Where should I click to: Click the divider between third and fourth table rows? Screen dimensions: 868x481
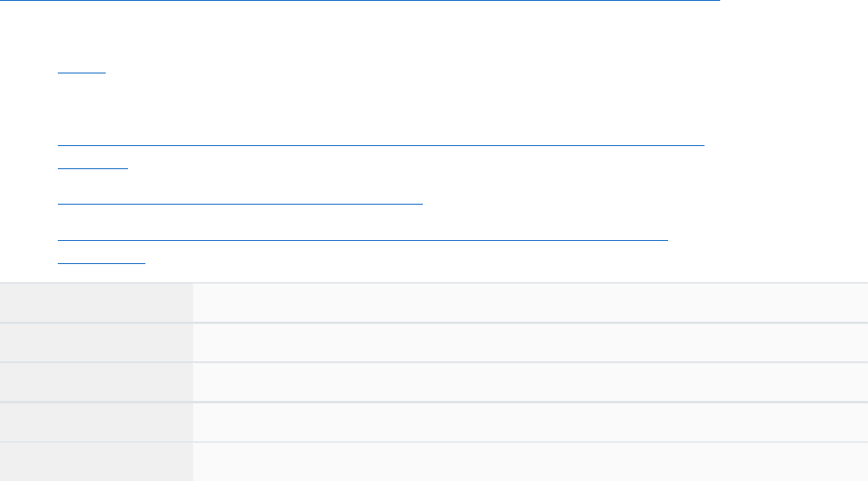(434, 402)
